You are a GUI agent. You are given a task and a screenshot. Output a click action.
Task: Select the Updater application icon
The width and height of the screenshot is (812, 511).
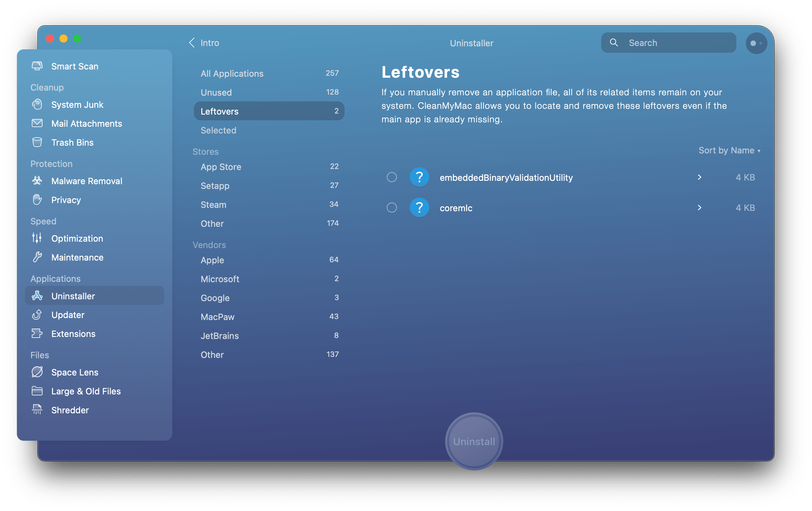(37, 314)
